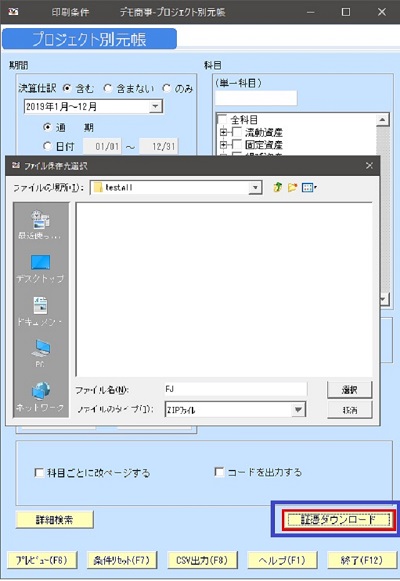Click the 条件リセット(F7) button
The height and width of the screenshot is (581, 400).
(x=122, y=560)
